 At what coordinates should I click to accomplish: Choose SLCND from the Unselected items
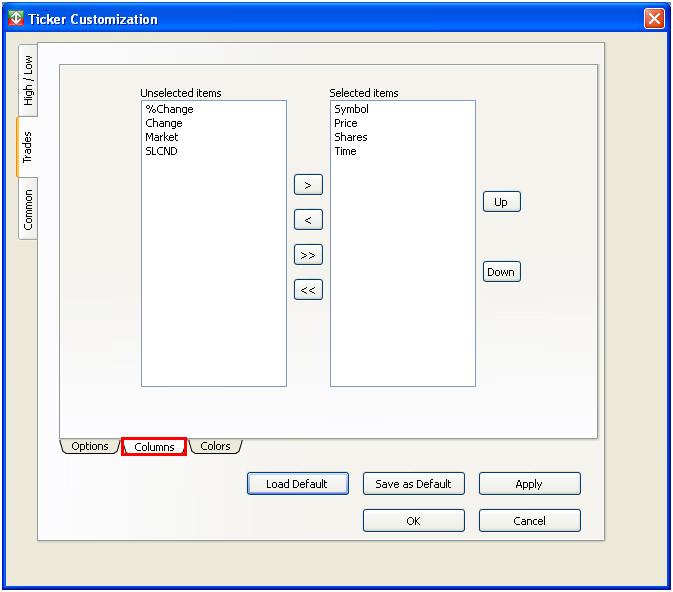click(161, 151)
